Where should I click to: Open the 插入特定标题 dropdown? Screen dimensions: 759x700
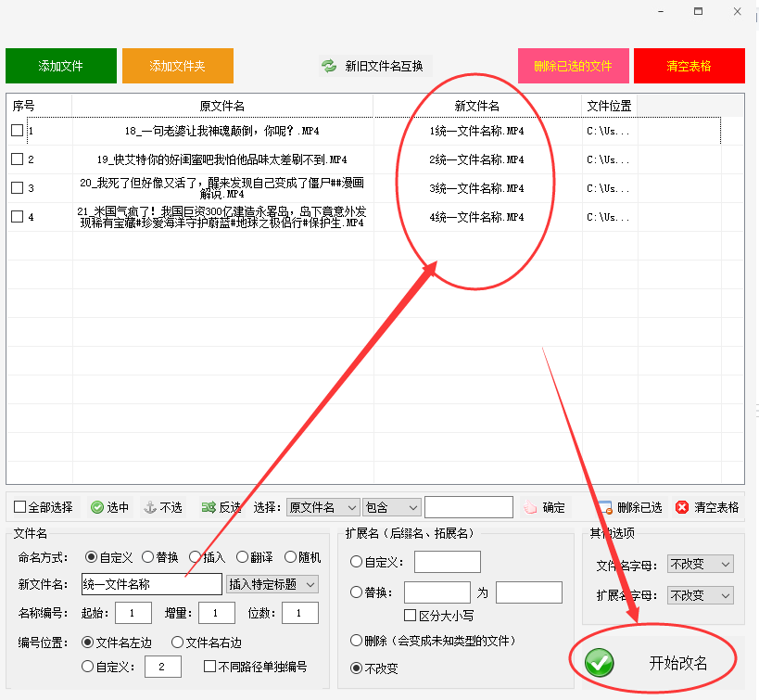pyautogui.click(x=272, y=585)
